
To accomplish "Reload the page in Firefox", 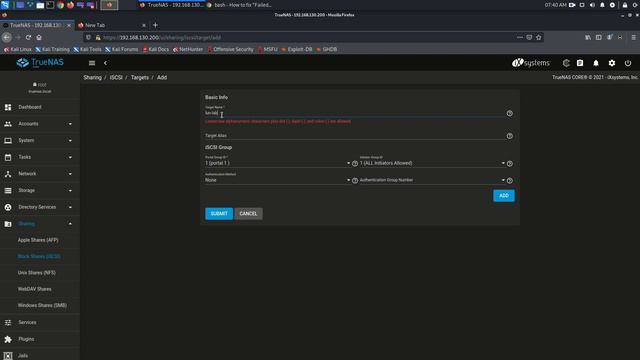I will tap(28, 37).
